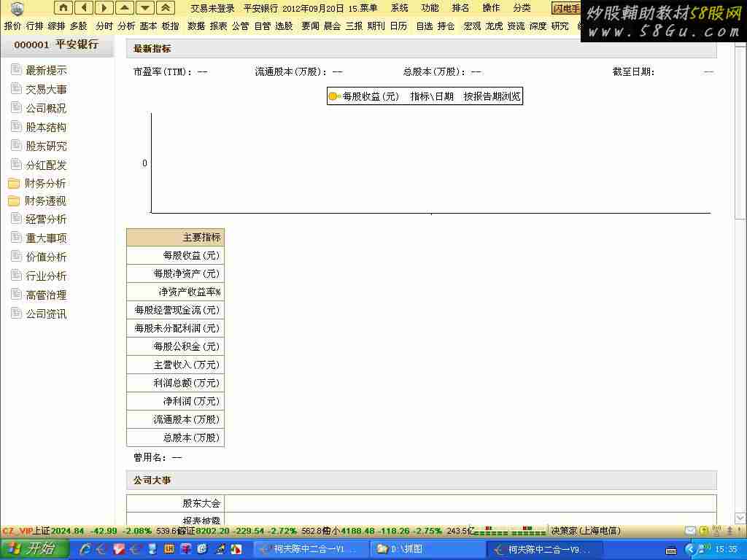Select 公司资讯 in the sidebar
747x560 pixels.
point(46,314)
